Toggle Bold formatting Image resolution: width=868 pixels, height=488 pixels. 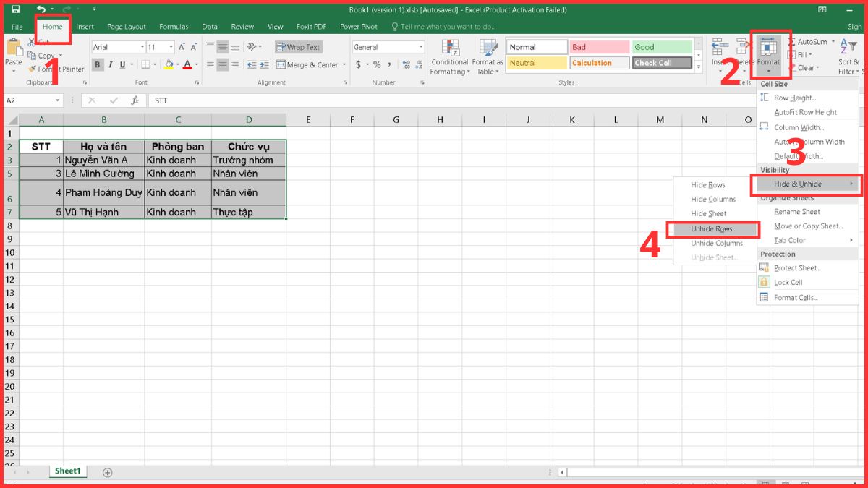[x=98, y=65]
